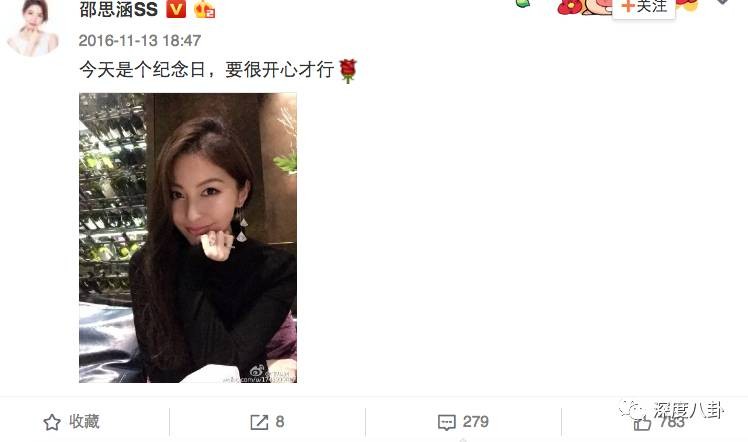This screenshot has width=748, height=442.
Task: Click the decorative flower sticker at top
Action: pos(570,6)
